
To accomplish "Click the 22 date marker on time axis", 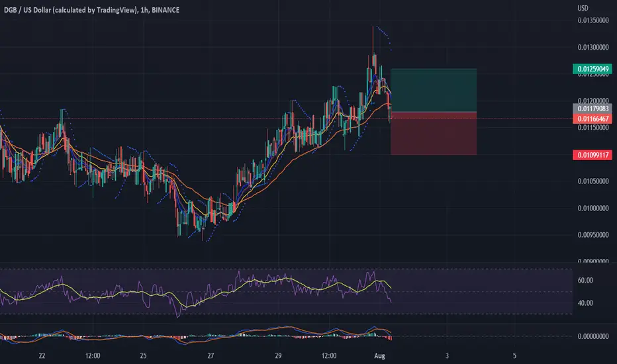I will 42,356.
